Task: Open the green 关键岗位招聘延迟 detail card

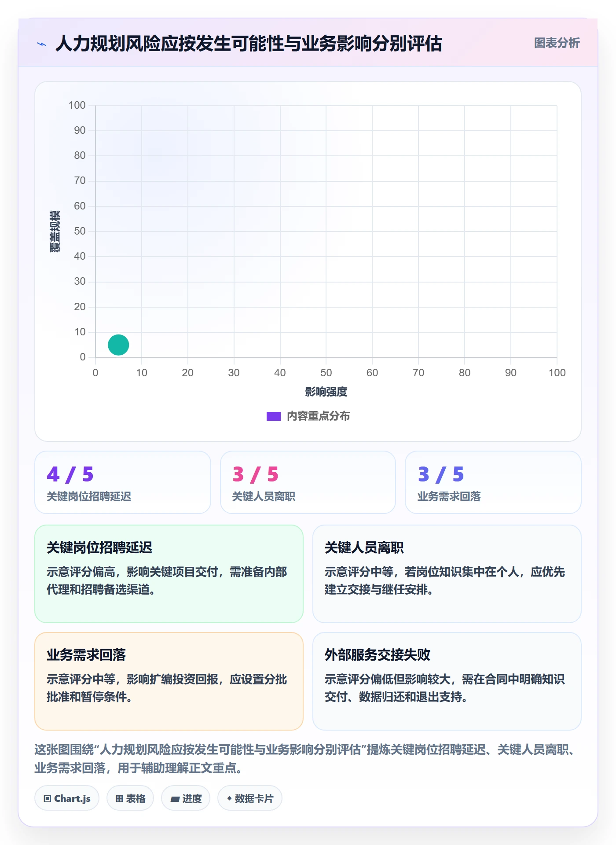Action: coord(169,573)
